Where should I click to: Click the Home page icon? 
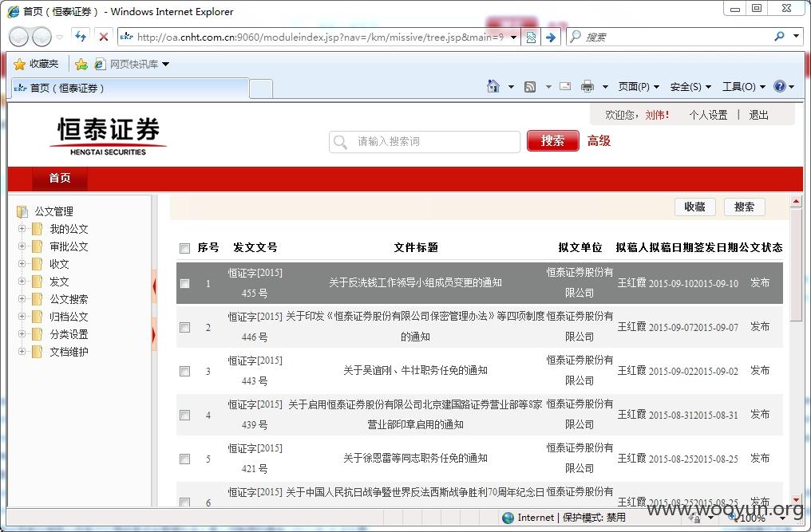point(493,86)
